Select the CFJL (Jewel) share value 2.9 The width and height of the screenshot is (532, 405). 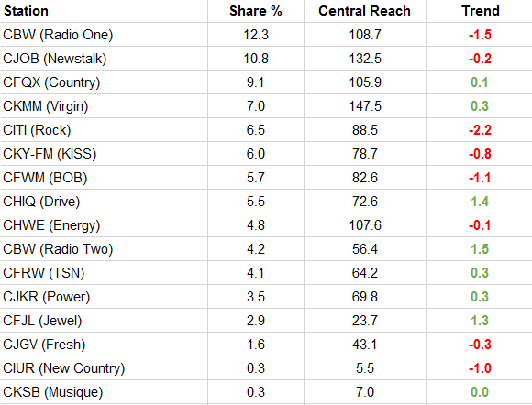(x=256, y=321)
